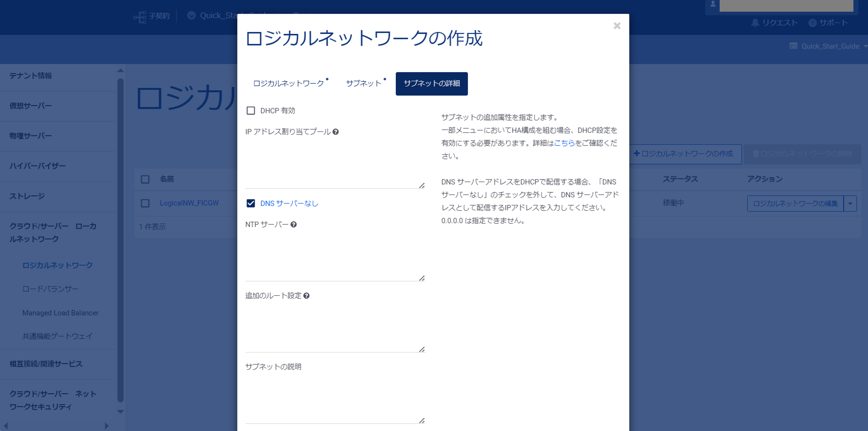
Task: Click the サブネットの説明 textarea resize handle
Action: 422,420
